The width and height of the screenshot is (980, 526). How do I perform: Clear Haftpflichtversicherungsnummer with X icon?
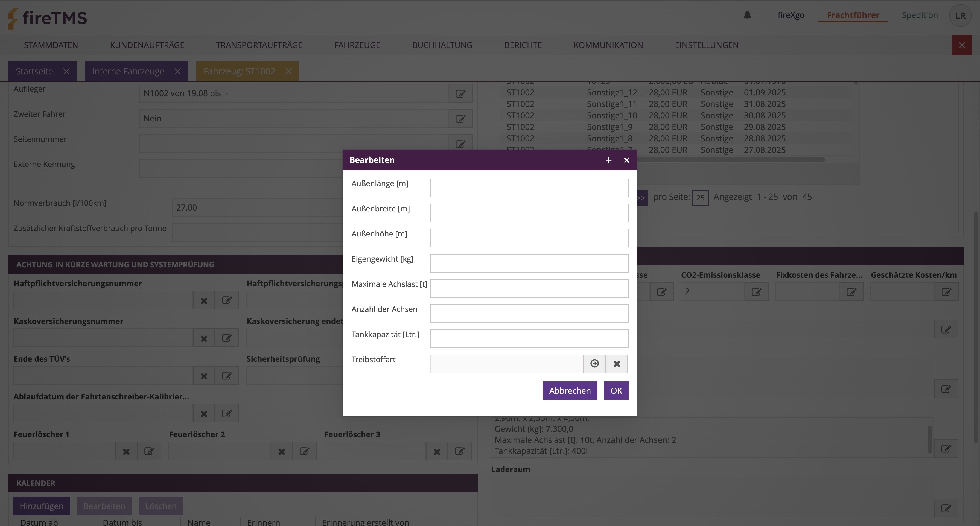204,300
